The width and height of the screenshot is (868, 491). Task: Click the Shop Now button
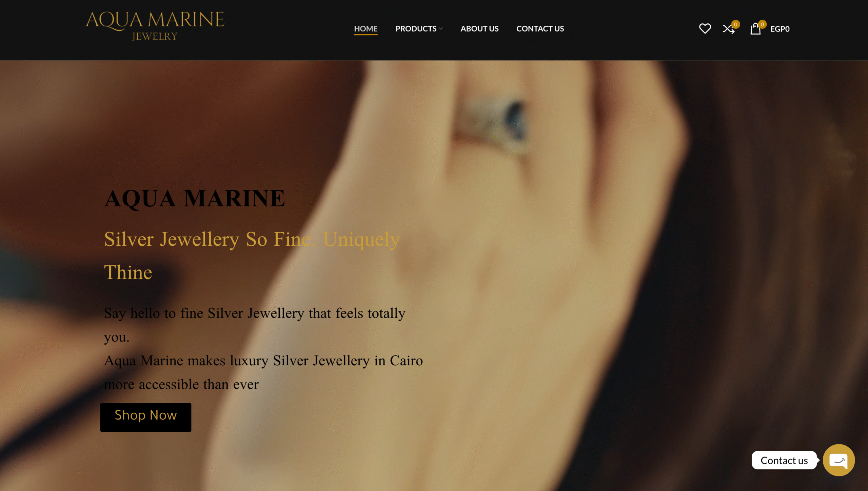[146, 417]
